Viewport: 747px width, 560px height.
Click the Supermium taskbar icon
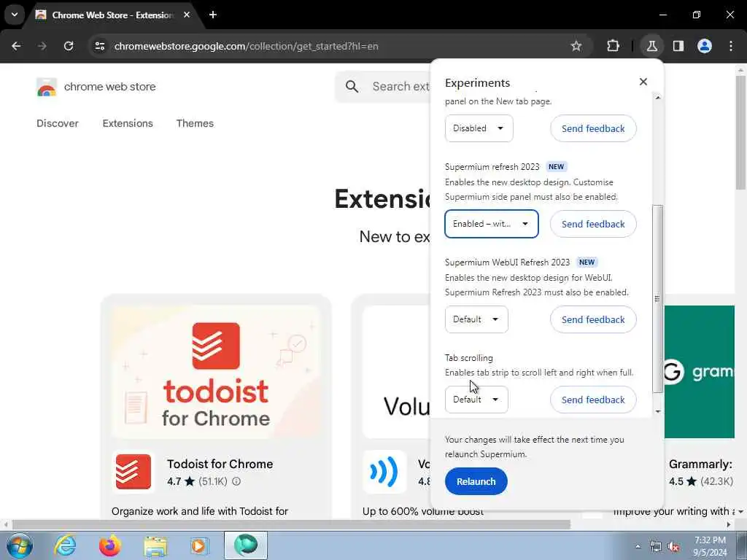pos(246,545)
